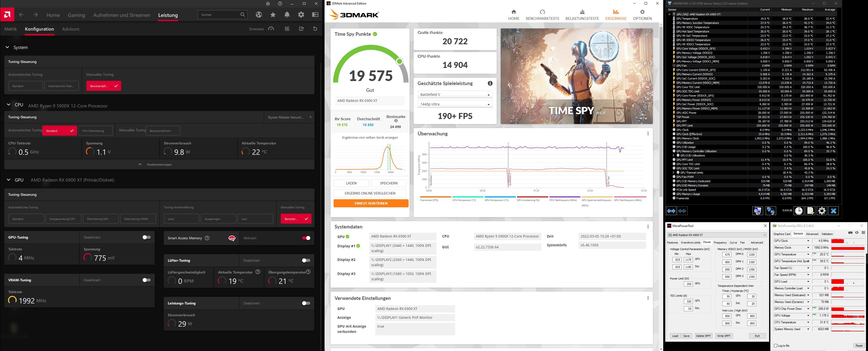Click ERGEBNIS ONLINE VERGLEICHEN button
The height and width of the screenshot is (351, 868).
370,193
